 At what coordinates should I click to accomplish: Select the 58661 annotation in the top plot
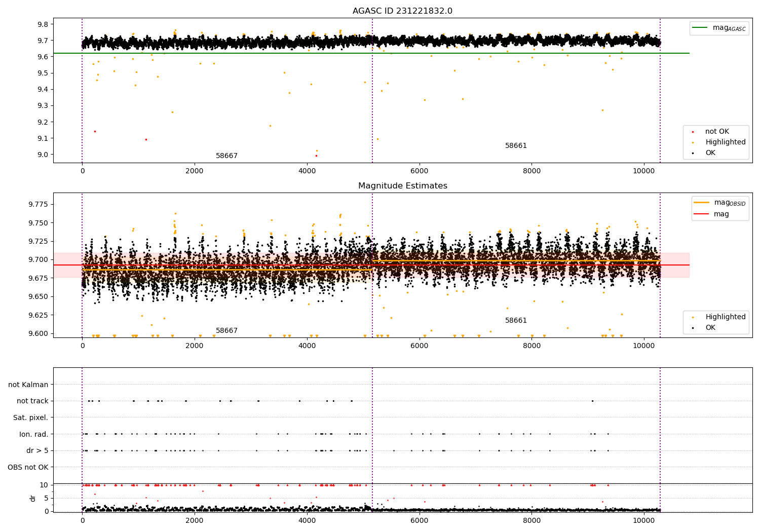[516, 146]
